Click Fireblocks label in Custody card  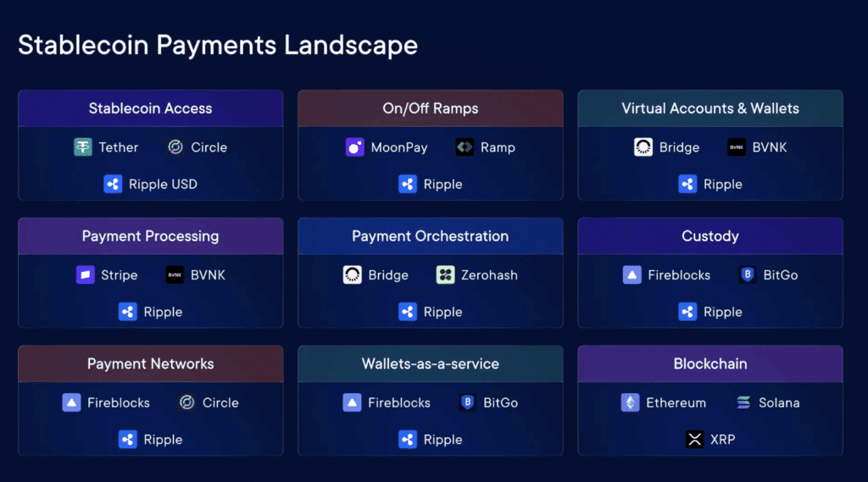[x=679, y=275]
